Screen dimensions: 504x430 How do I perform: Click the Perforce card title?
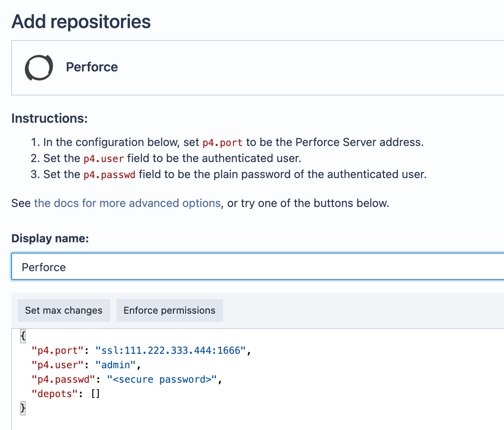click(x=91, y=67)
